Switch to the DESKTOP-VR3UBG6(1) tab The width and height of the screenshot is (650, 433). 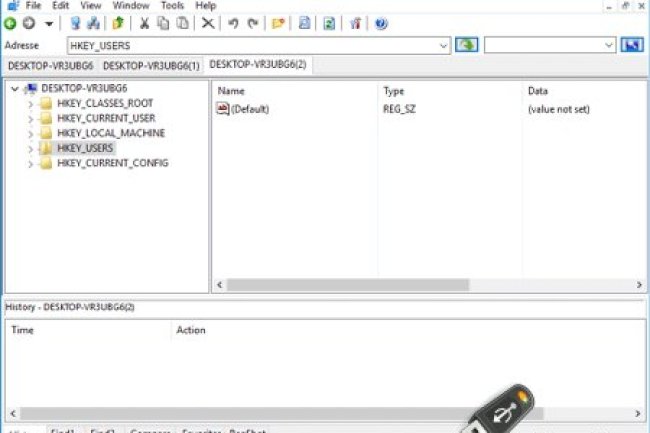click(x=152, y=65)
